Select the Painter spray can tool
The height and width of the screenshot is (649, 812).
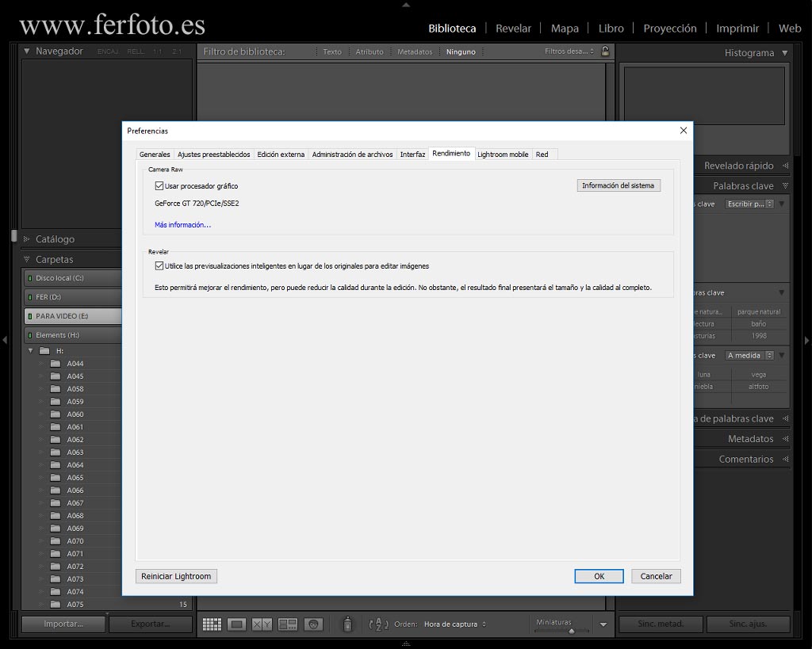(x=347, y=624)
